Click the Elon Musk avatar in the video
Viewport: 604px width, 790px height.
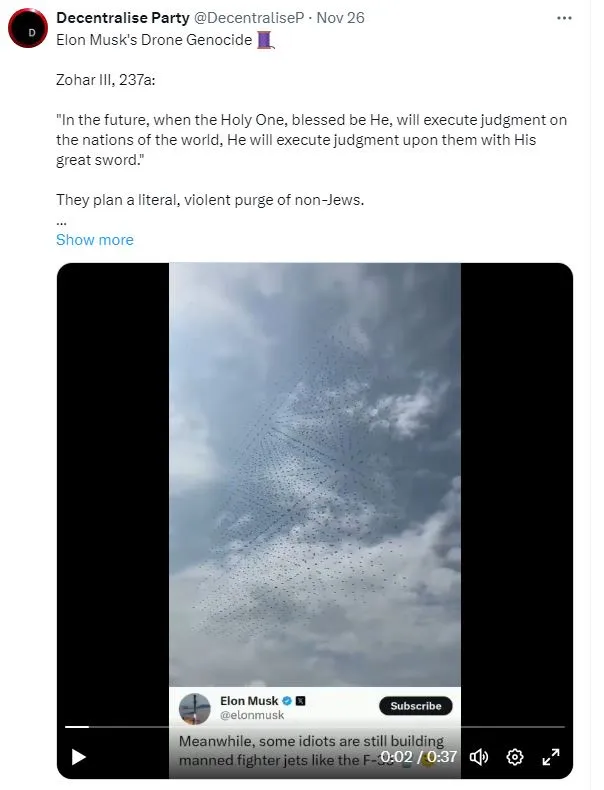click(x=195, y=708)
